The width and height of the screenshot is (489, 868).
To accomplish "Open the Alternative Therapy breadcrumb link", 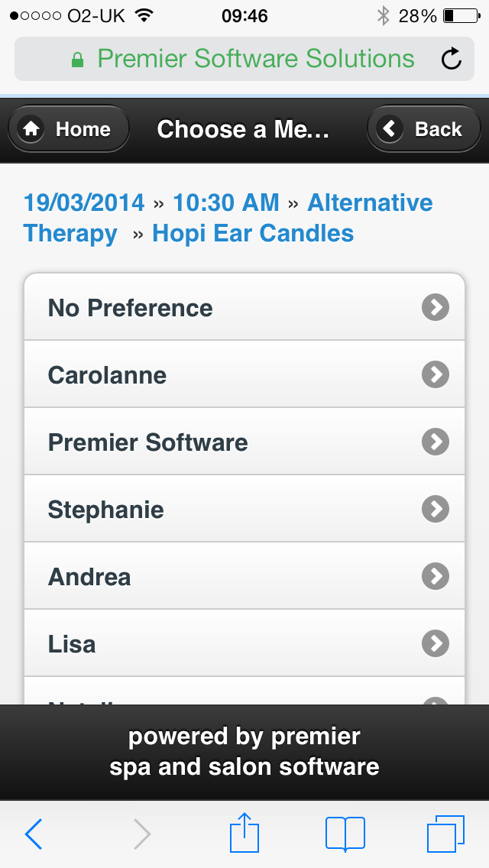I will pyautogui.click(x=370, y=203).
